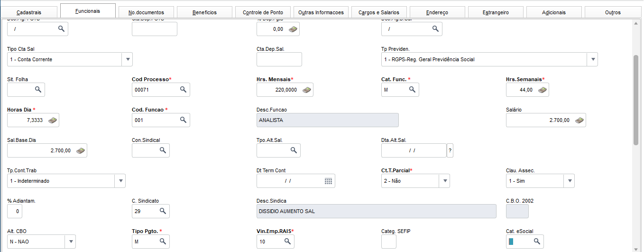Open calendar picker for Dt Term Cont

click(x=328, y=181)
